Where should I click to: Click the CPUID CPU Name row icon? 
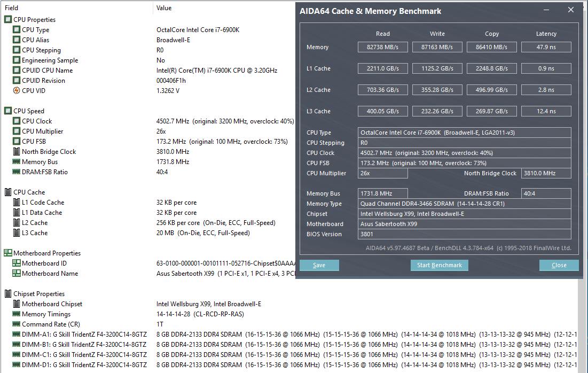(x=17, y=70)
